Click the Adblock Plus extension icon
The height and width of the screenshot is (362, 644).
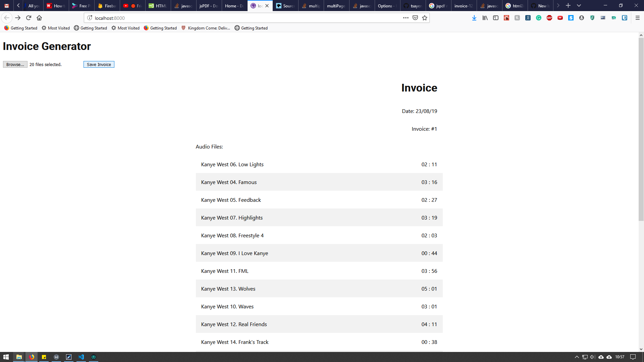point(549,18)
